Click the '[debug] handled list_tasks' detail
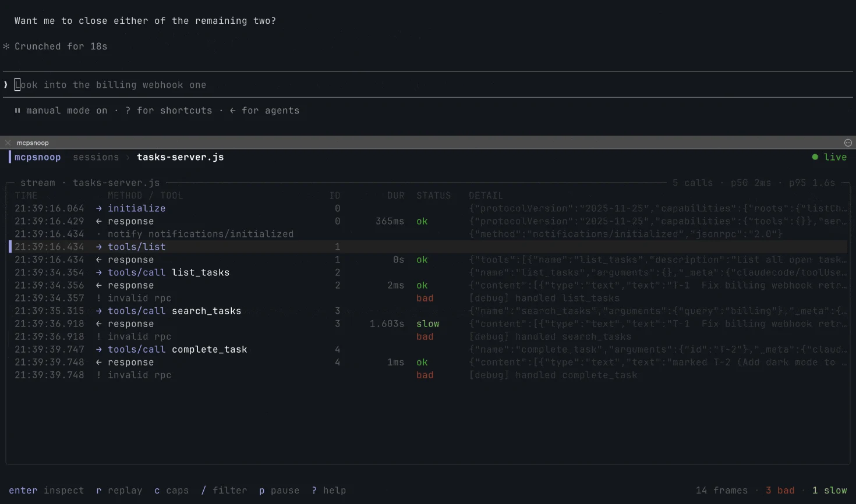 tap(544, 298)
